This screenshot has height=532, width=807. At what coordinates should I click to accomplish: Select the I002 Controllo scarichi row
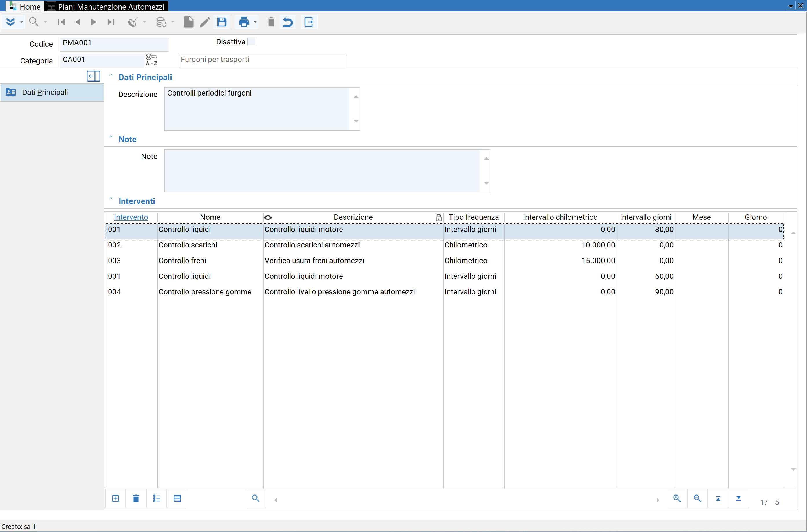444,245
